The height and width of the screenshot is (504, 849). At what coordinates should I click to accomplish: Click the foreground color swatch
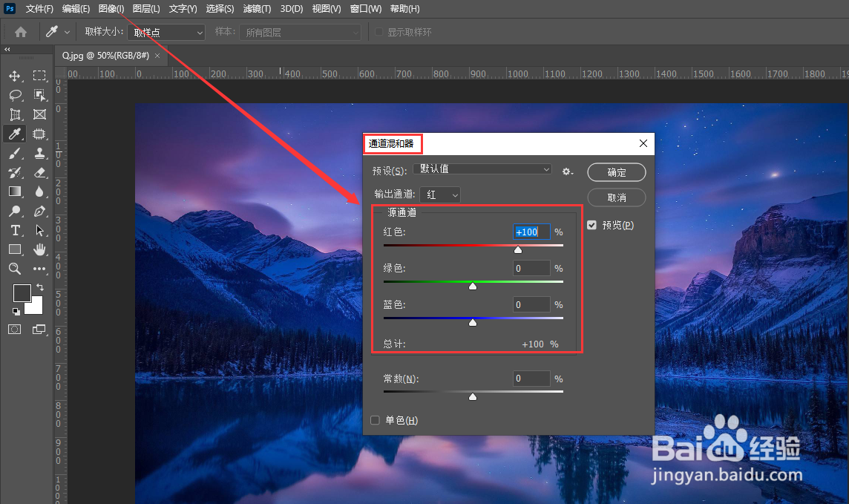[x=22, y=293]
